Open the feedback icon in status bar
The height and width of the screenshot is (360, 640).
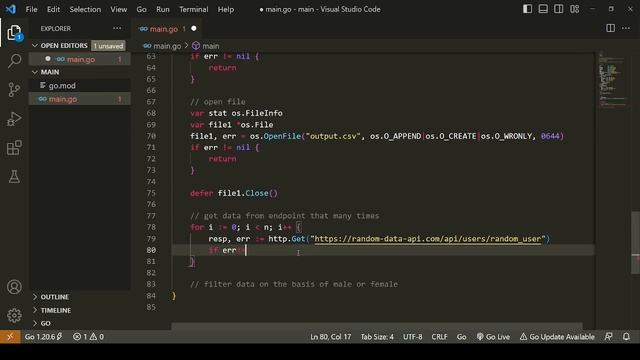(x=608, y=337)
